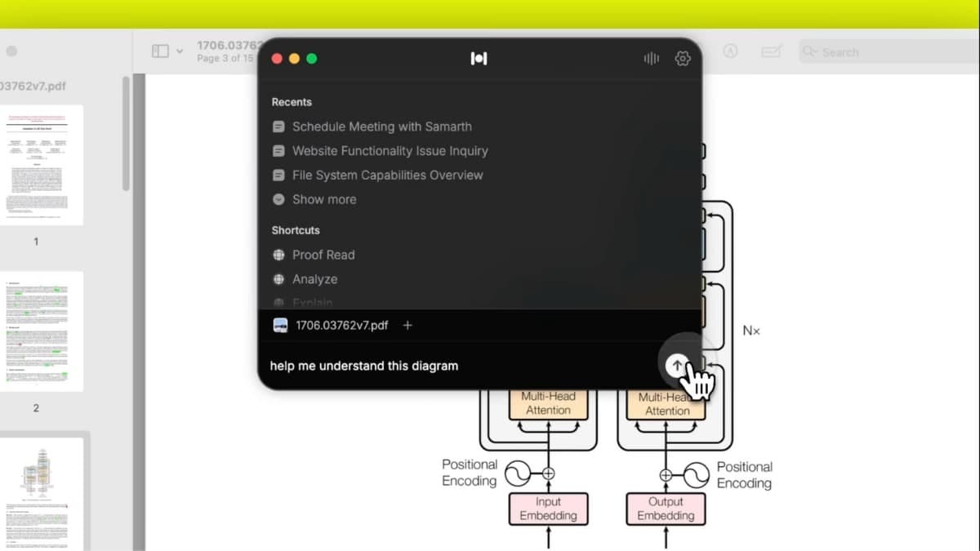
Task: Click the Nx label beside diagram
Action: click(751, 331)
